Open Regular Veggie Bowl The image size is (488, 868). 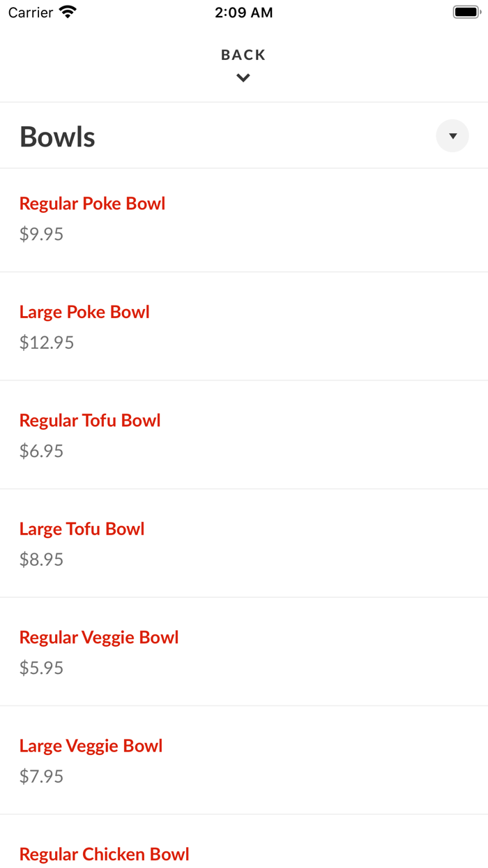(x=99, y=637)
